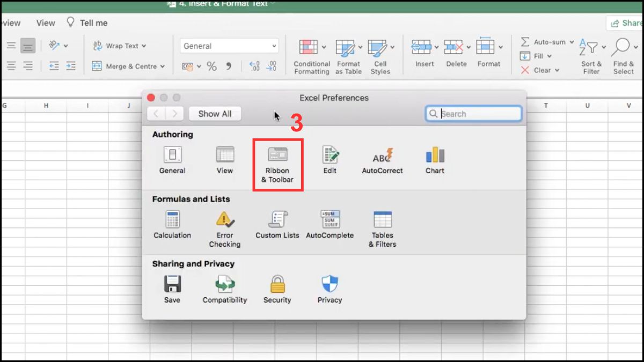Open the Compatibility settings
The width and height of the screenshot is (644, 362).
(224, 289)
